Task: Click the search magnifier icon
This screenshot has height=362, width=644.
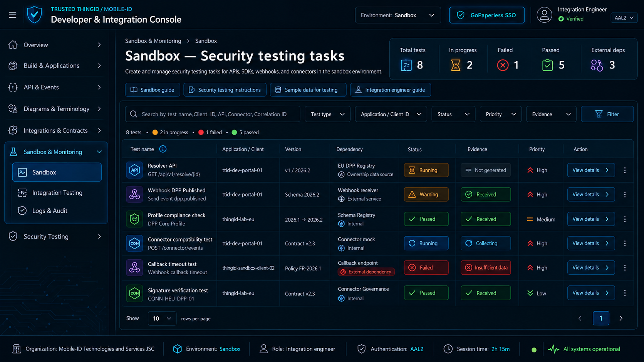Action: pos(134,114)
